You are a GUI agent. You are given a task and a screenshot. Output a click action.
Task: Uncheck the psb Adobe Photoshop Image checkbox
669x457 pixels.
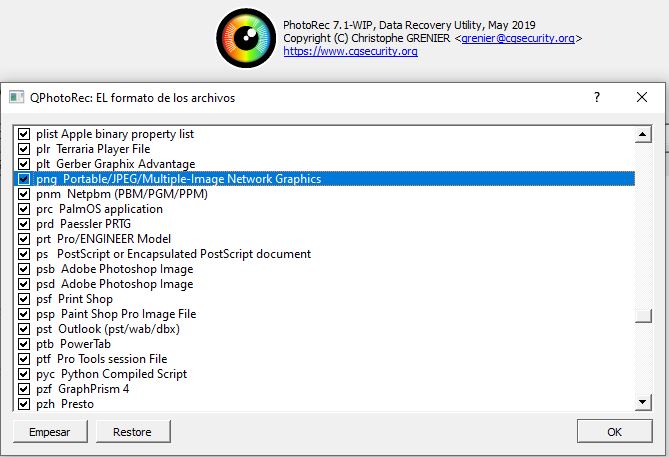(24, 269)
